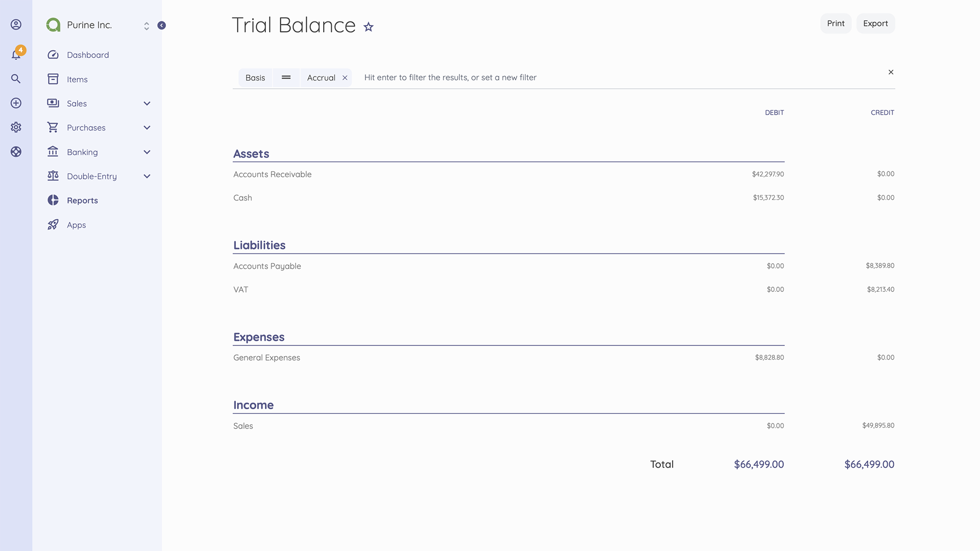Click the plus icon to create something new
The height and width of the screenshot is (551, 980).
pyautogui.click(x=16, y=103)
